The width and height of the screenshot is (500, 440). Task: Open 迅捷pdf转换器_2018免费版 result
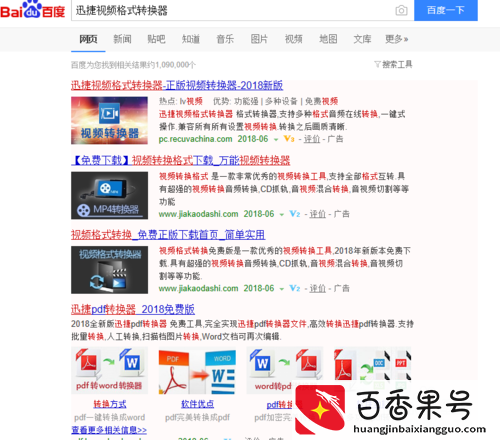point(133,310)
